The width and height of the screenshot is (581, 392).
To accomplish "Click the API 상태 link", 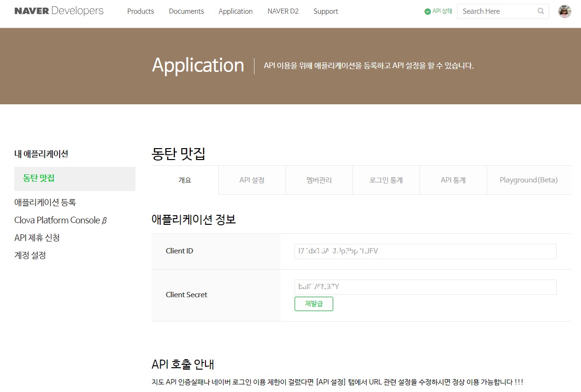I will pos(442,11).
